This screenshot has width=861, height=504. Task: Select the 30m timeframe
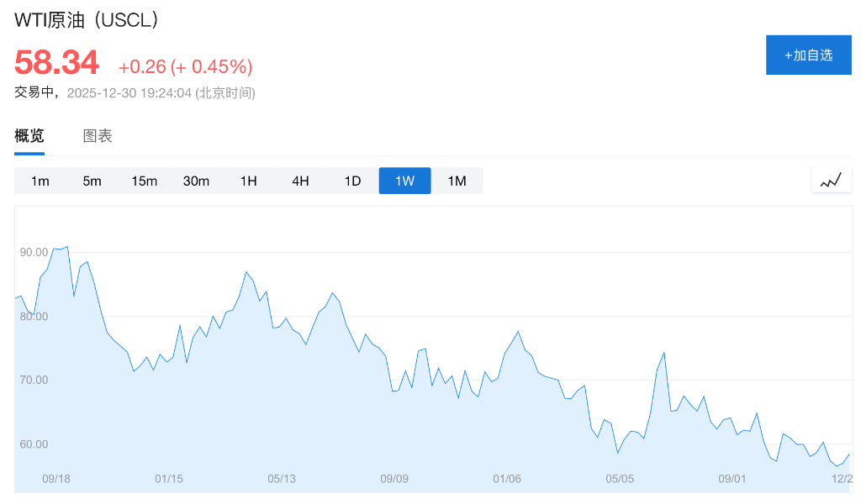click(197, 181)
